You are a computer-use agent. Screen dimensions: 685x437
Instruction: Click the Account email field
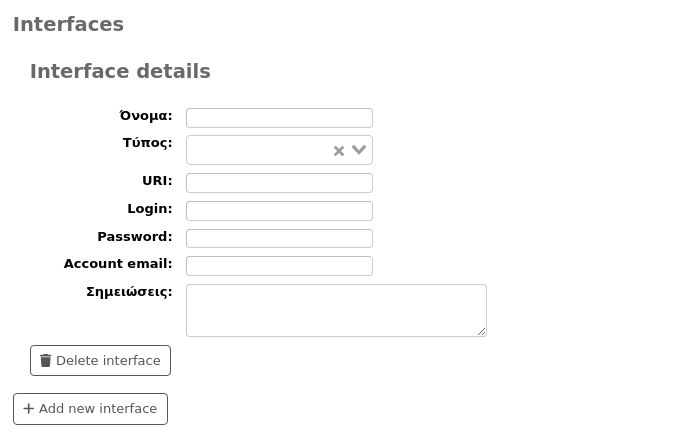click(x=279, y=266)
